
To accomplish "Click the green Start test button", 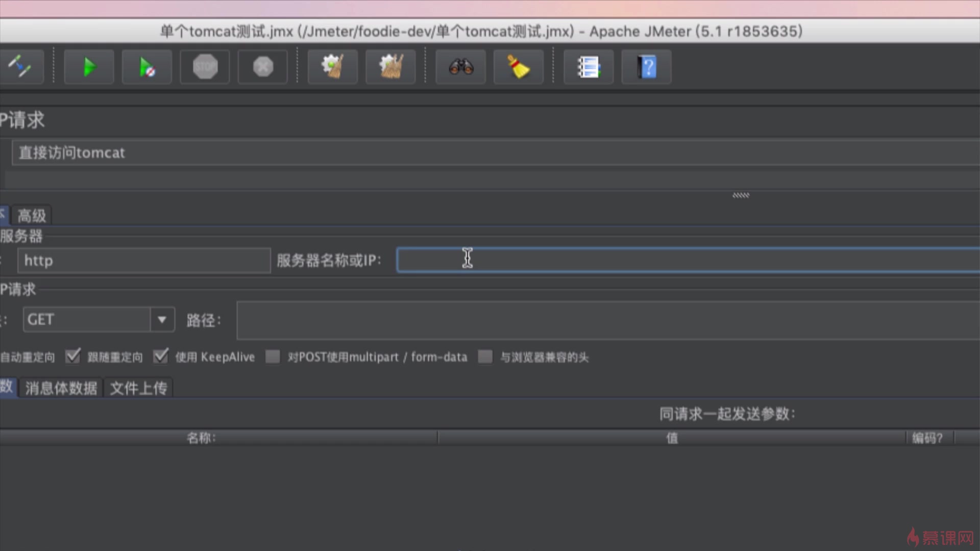I will pyautogui.click(x=89, y=67).
